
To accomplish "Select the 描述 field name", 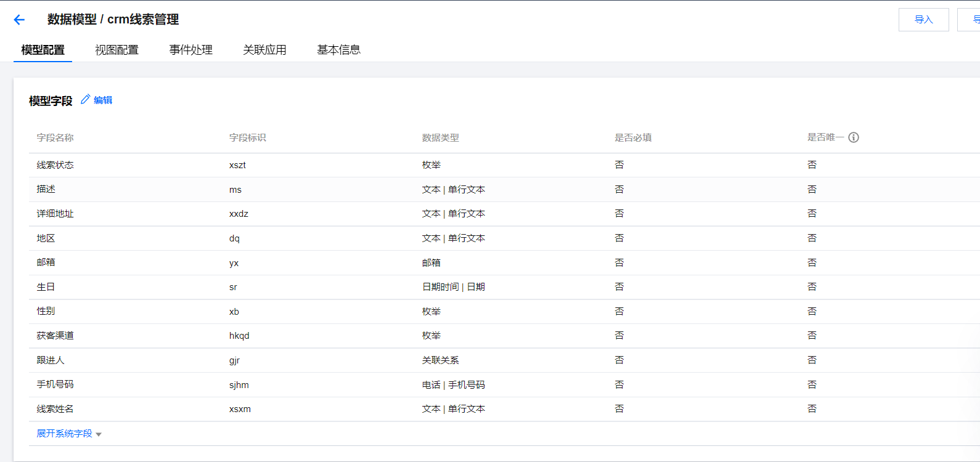I will coord(46,189).
